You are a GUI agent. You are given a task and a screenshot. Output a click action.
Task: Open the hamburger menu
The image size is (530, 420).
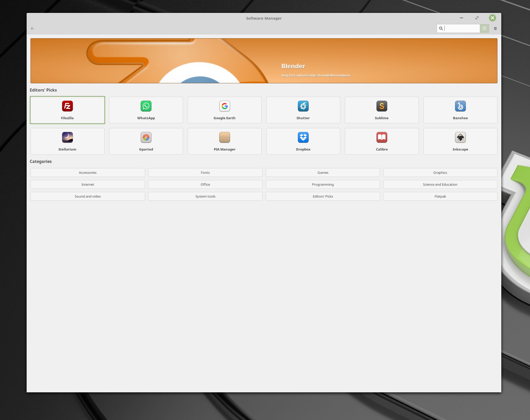pyautogui.click(x=495, y=28)
